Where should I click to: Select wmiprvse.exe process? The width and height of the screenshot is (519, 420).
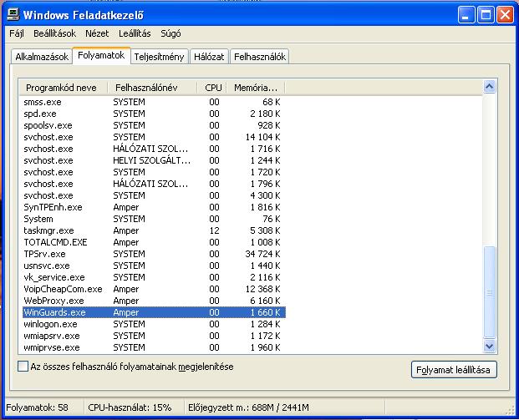click(x=154, y=347)
